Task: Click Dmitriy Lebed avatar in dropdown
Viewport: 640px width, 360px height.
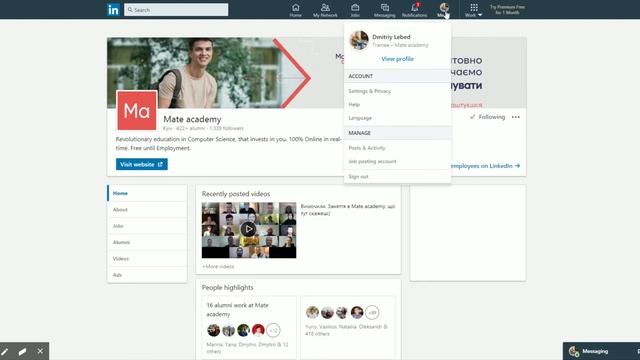Action: point(359,40)
